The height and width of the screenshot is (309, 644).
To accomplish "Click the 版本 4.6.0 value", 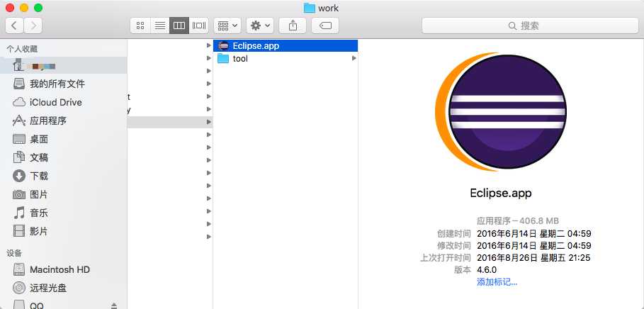I will coord(487,270).
